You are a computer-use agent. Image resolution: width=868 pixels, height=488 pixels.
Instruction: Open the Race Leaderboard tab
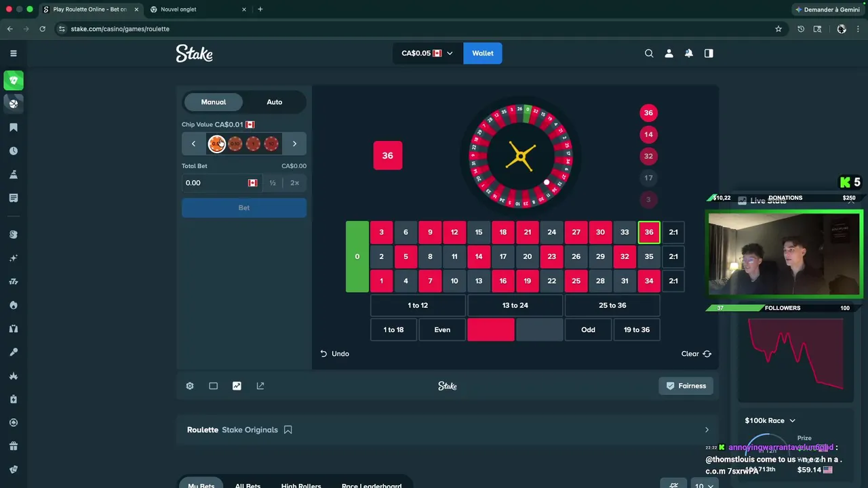tap(372, 485)
